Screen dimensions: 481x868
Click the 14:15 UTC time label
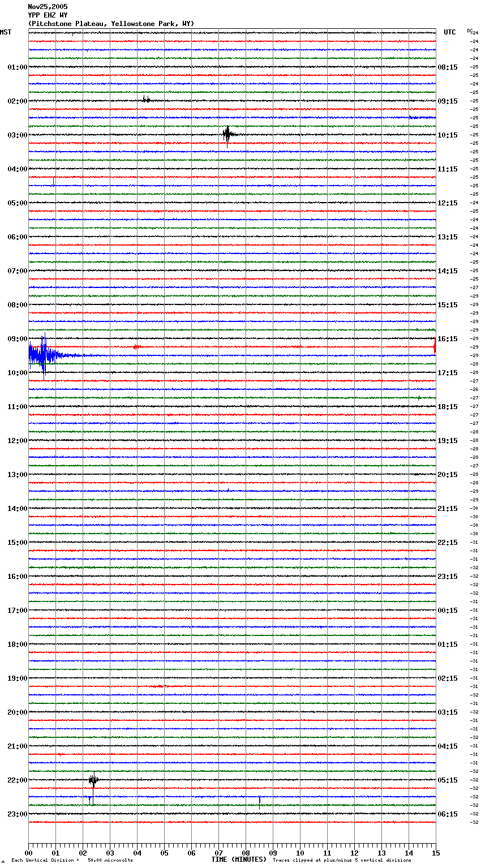pyautogui.click(x=448, y=271)
